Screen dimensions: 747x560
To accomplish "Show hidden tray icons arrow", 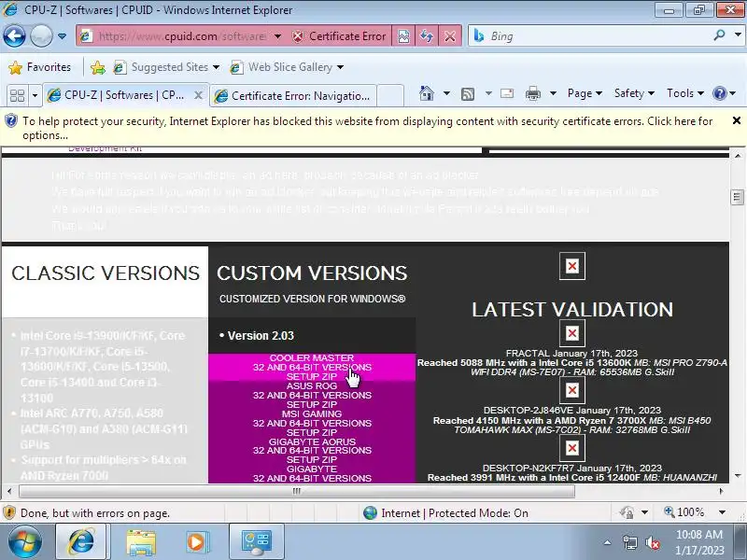I will 607,542.
